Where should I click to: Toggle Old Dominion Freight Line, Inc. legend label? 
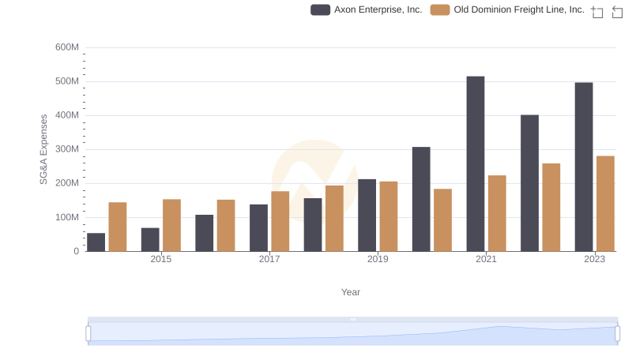point(518,9)
